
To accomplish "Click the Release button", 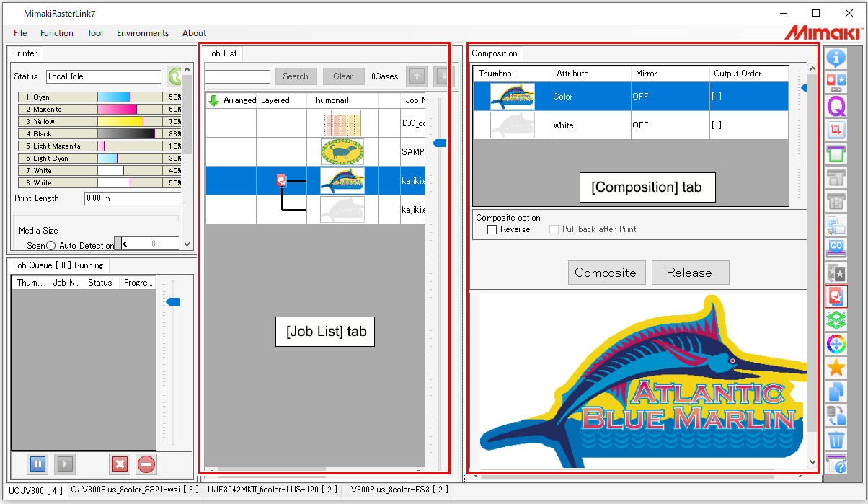I will (x=690, y=273).
